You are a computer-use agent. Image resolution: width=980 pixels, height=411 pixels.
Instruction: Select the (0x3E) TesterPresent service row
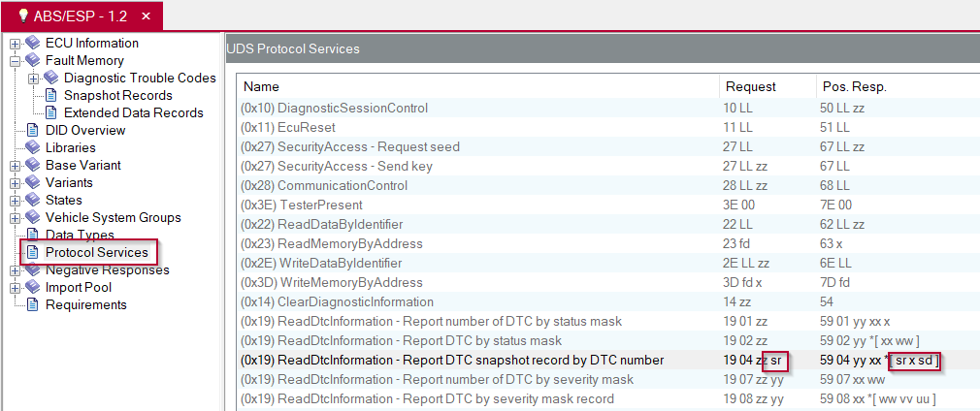point(605,205)
